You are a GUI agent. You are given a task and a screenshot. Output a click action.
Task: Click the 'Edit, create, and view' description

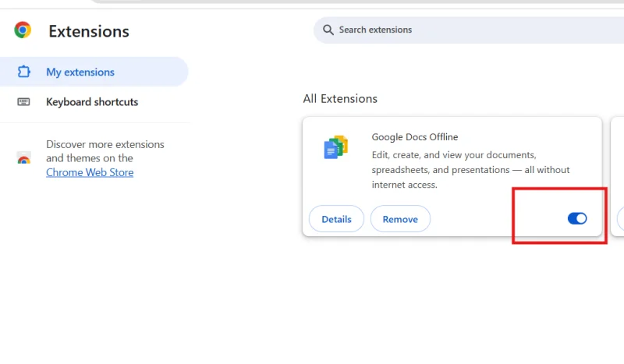470,170
